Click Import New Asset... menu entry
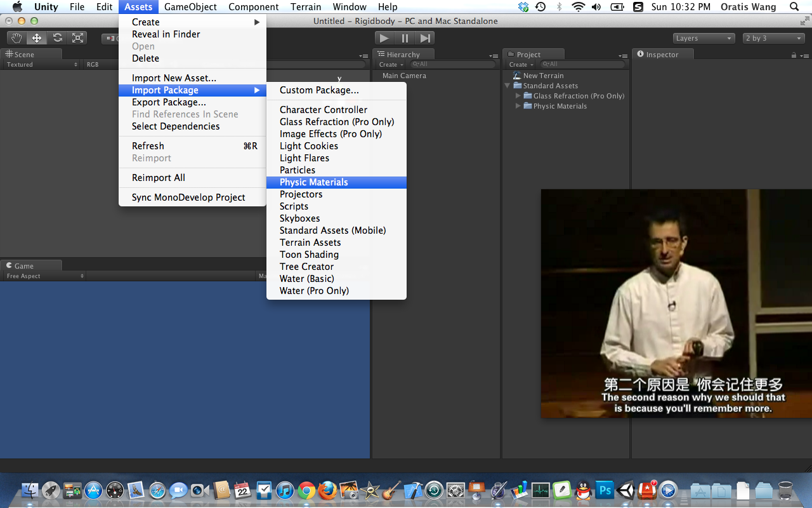Viewport: 812px width, 508px height. (x=192, y=78)
